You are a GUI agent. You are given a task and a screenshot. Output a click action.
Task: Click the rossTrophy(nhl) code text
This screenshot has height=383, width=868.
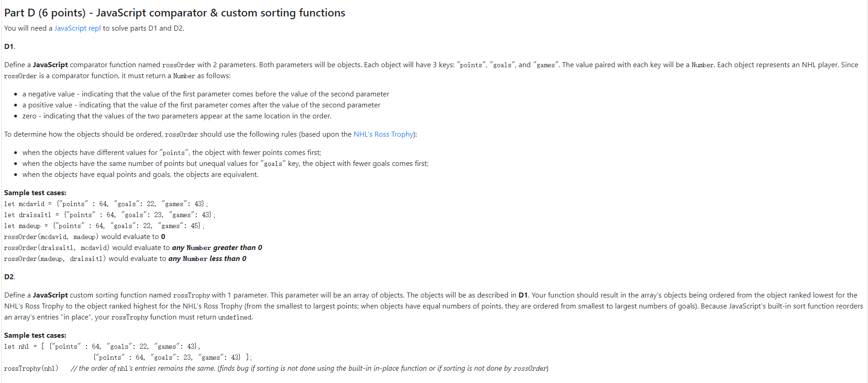click(31, 368)
